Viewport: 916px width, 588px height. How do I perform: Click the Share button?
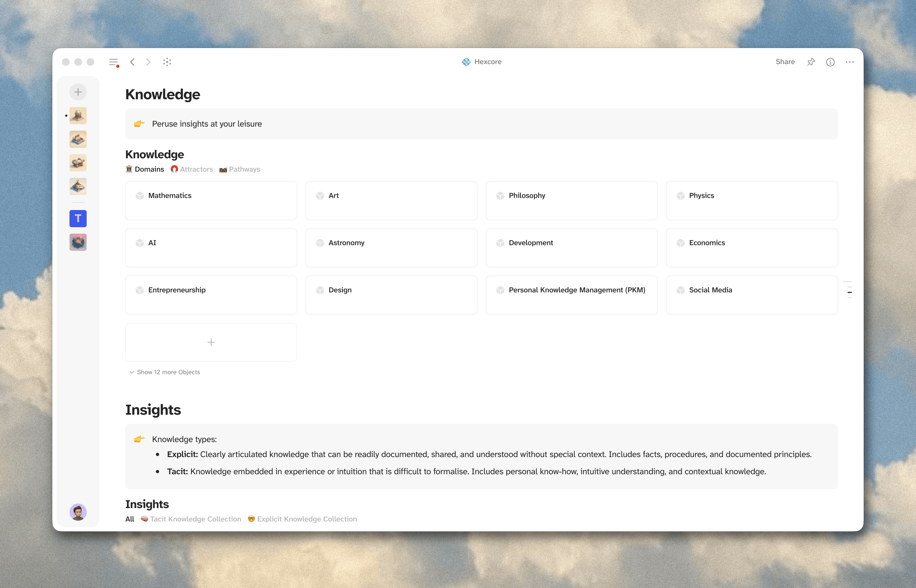point(785,62)
